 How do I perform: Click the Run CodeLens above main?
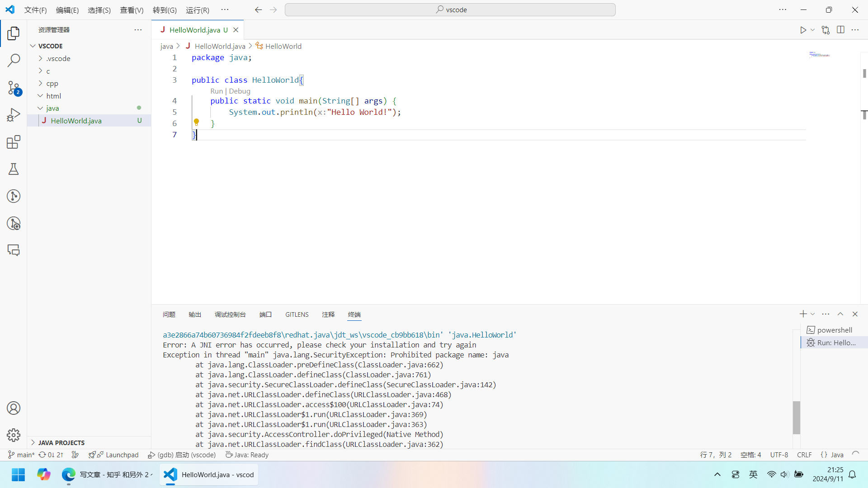coord(217,91)
